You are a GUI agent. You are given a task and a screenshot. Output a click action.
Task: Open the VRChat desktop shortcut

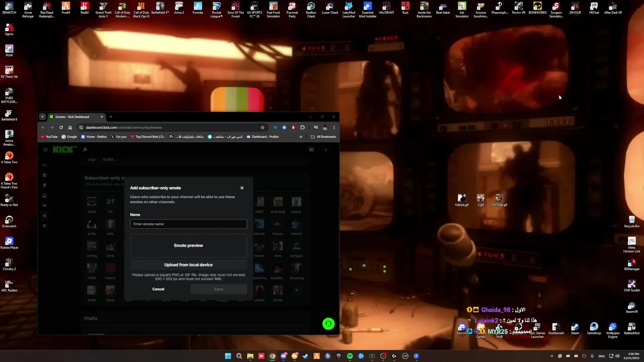pos(594,9)
